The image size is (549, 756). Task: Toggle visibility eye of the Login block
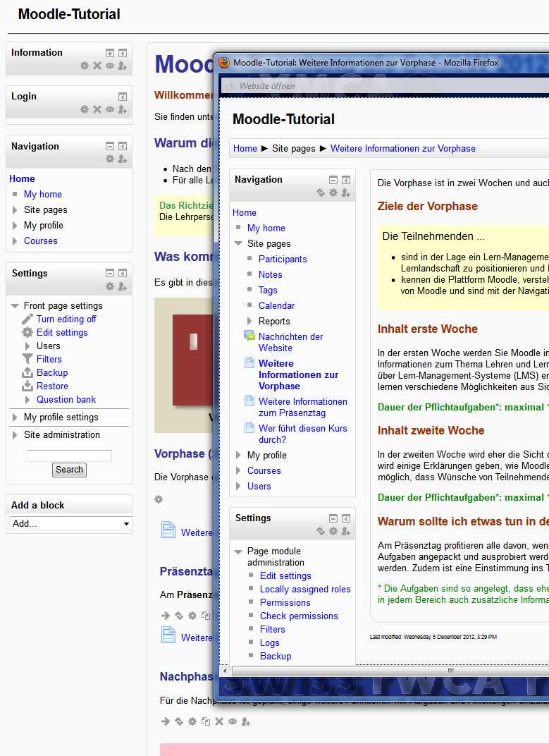tap(110, 109)
